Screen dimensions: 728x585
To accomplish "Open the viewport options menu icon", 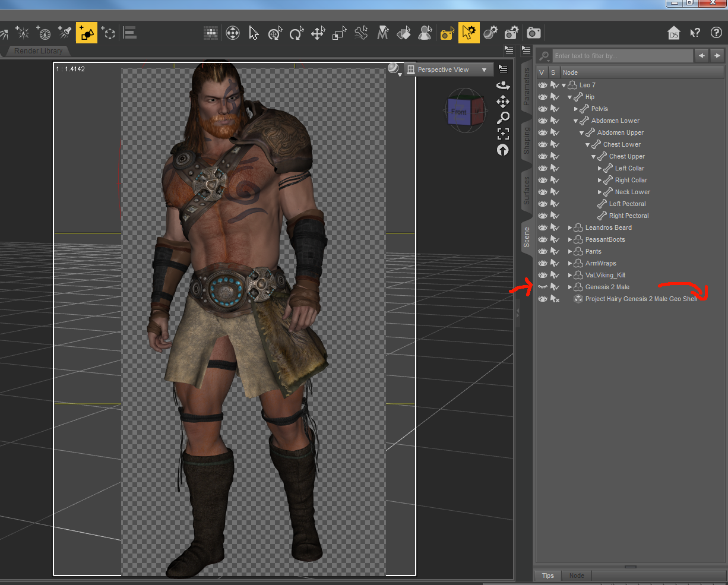I will pyautogui.click(x=503, y=69).
